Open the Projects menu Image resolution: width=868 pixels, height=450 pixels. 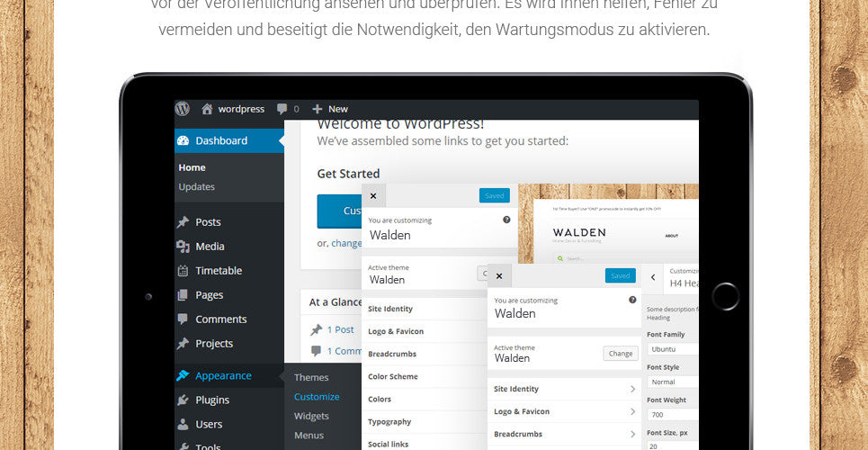(x=214, y=344)
